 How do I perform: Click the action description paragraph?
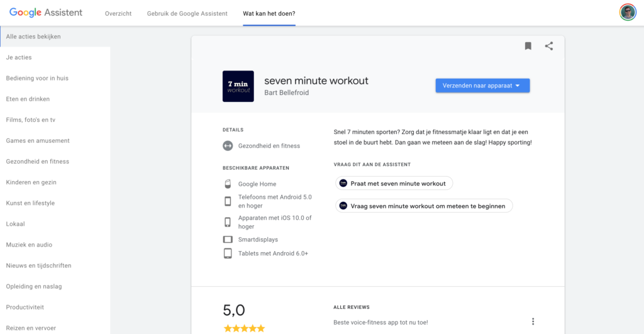click(433, 137)
